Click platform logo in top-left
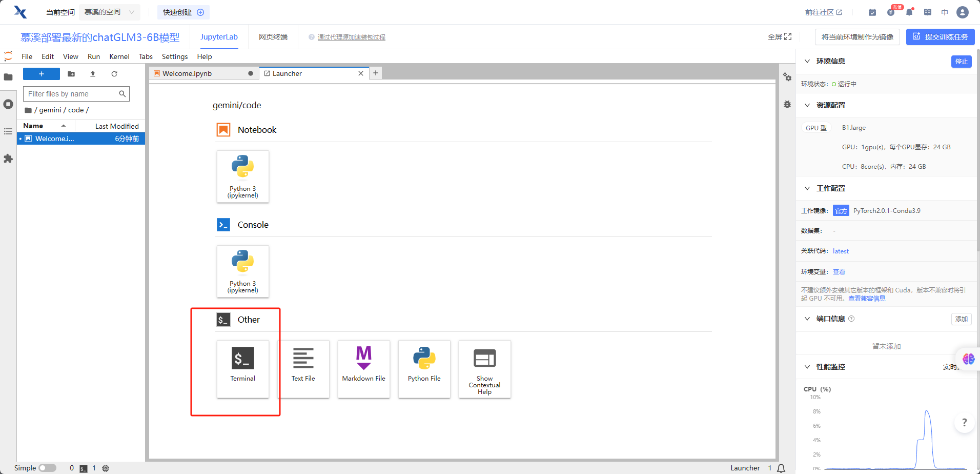 click(x=20, y=12)
